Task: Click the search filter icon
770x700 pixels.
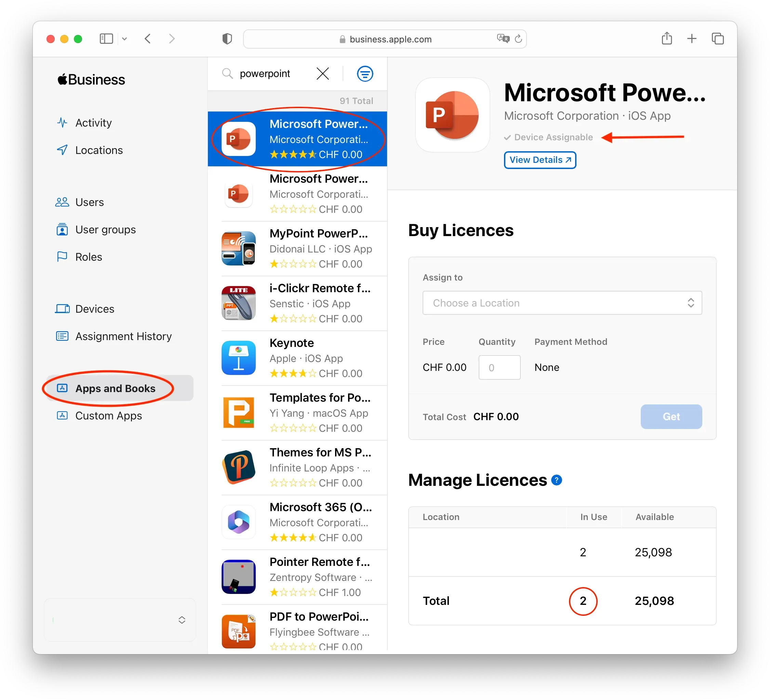Action: [365, 73]
